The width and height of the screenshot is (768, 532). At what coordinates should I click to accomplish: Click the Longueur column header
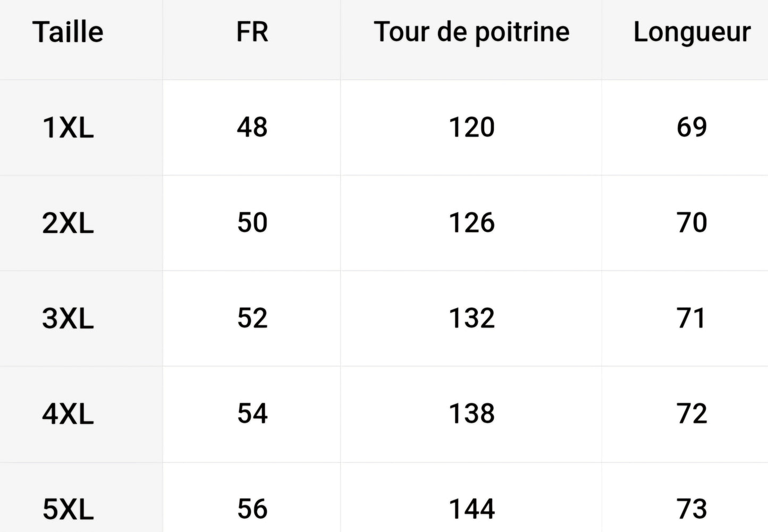[x=692, y=32]
